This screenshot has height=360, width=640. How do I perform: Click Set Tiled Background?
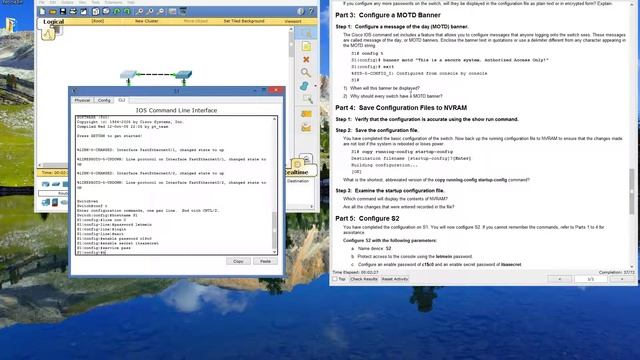[244, 21]
